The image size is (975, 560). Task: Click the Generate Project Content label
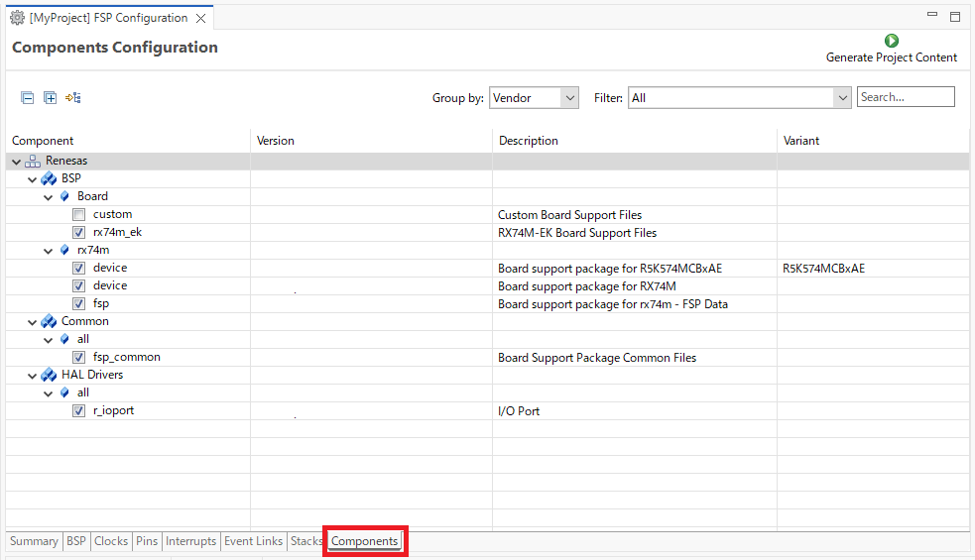click(x=891, y=57)
